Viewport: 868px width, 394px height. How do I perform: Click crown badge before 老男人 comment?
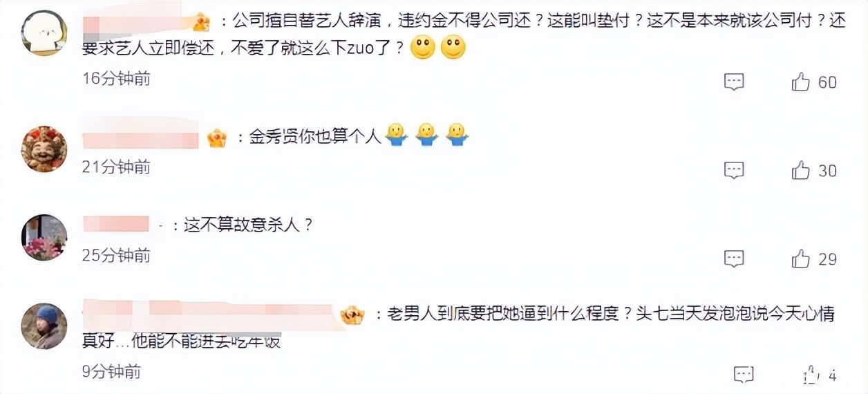[x=352, y=315]
